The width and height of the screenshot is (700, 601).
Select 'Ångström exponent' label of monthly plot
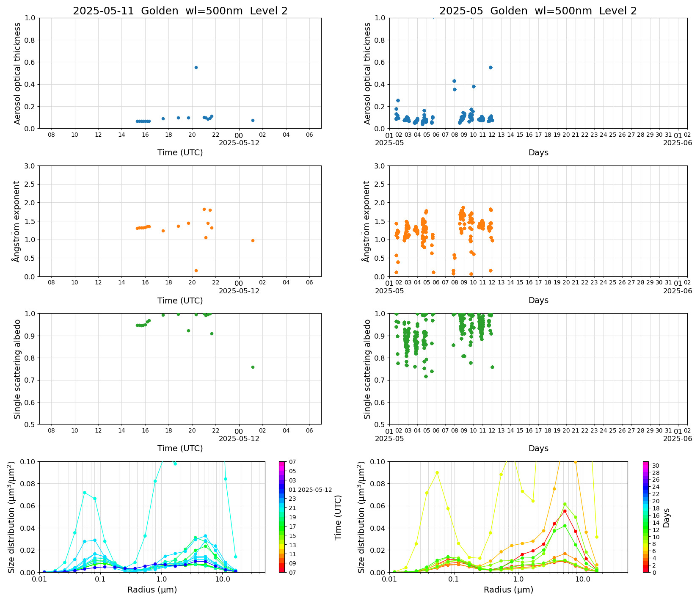(x=367, y=221)
